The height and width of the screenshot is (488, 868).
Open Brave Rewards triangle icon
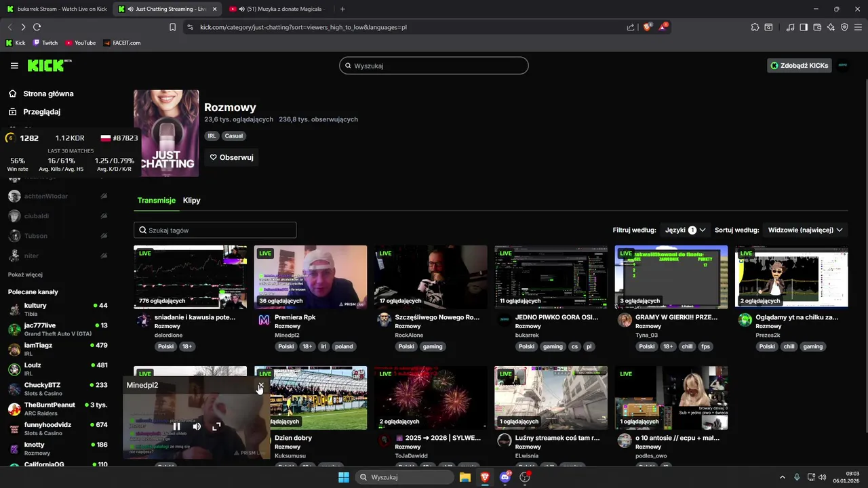[663, 27]
